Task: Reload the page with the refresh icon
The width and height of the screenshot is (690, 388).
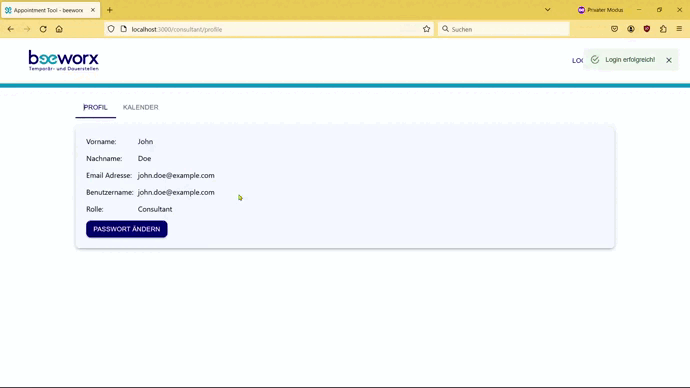Action: pos(43,29)
